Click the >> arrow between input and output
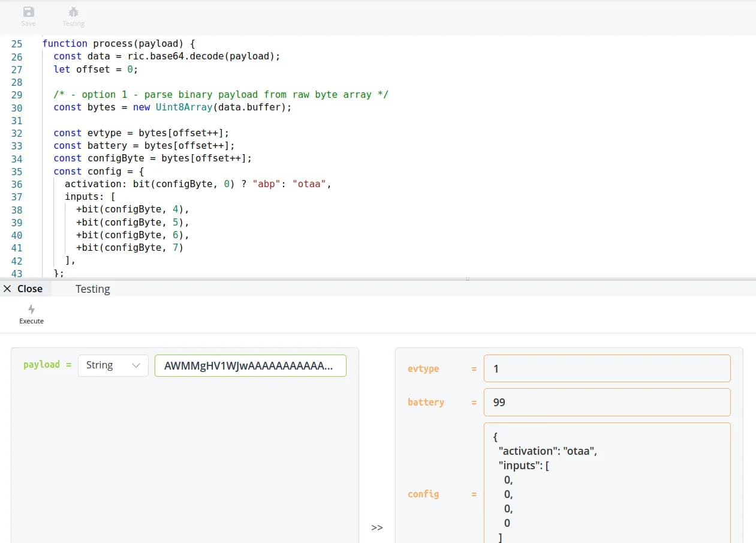Viewport: 756px width, 543px height. pyautogui.click(x=377, y=527)
